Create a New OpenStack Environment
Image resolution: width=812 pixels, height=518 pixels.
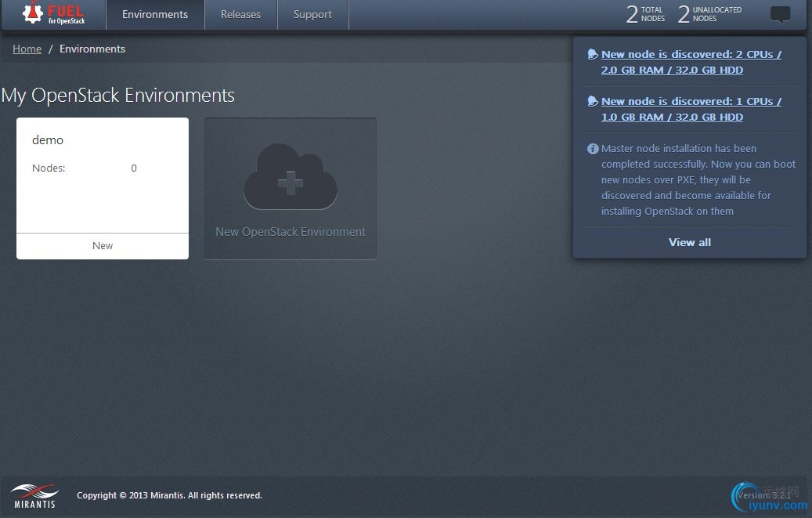pyautogui.click(x=291, y=188)
